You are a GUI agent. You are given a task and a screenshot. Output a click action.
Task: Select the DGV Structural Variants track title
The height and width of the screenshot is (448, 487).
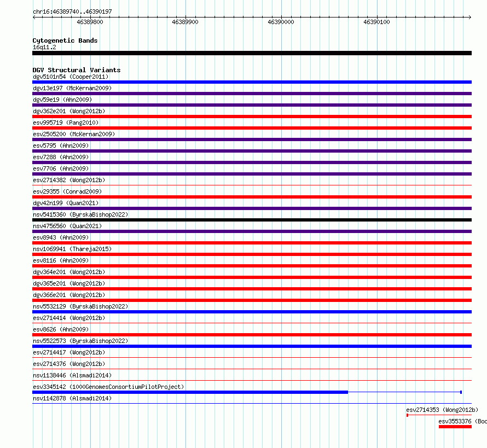point(77,70)
